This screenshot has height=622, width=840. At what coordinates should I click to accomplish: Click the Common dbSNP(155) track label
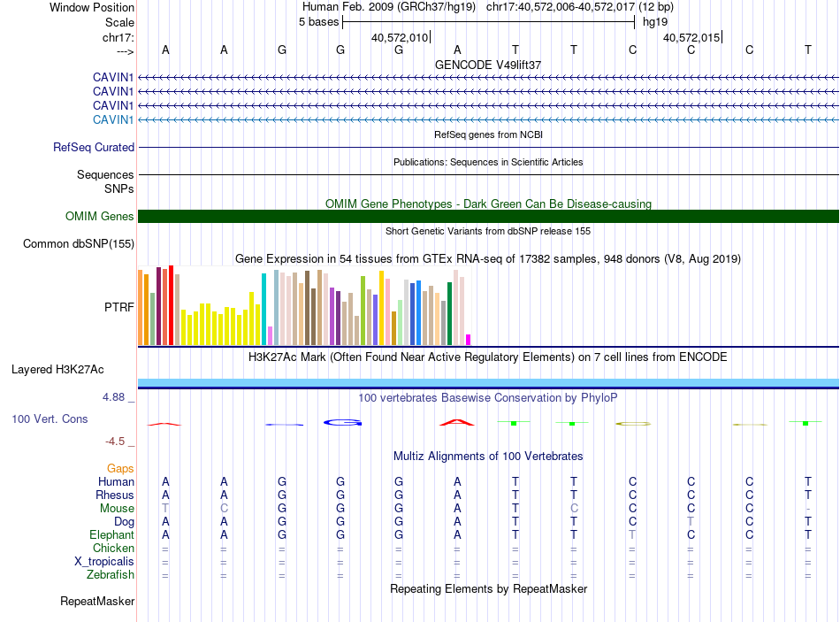[79, 244]
